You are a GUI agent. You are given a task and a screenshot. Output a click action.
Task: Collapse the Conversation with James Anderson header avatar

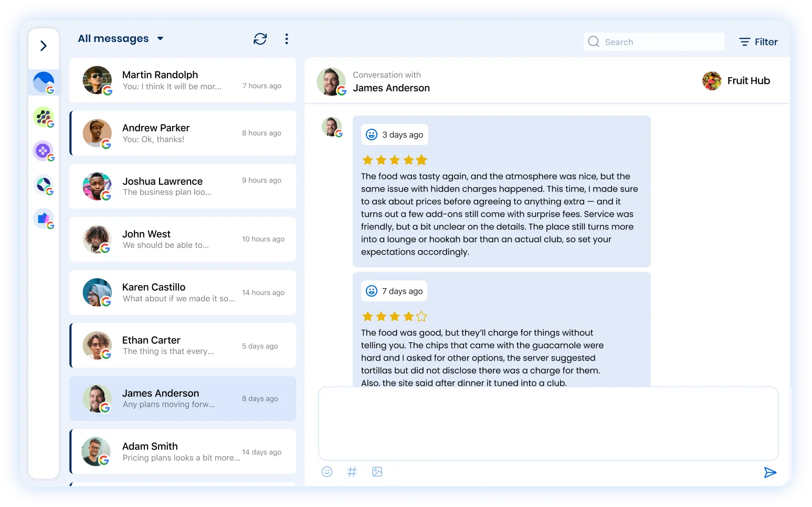coord(331,81)
